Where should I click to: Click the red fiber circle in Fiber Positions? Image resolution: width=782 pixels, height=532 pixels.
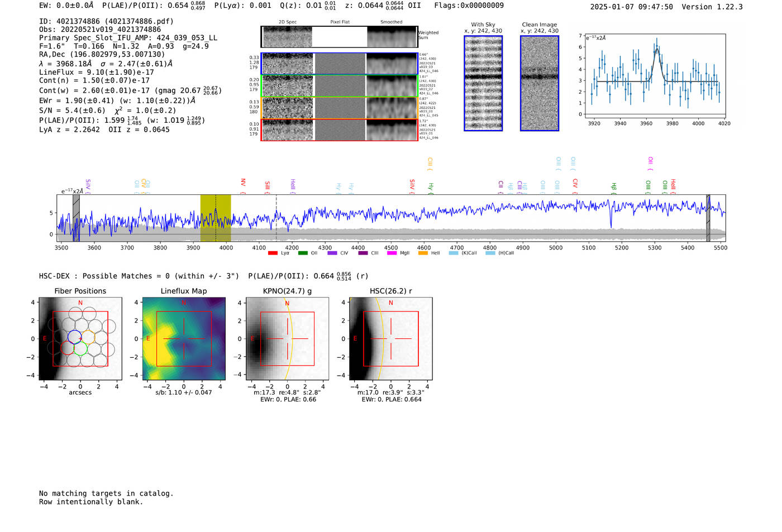(68, 348)
